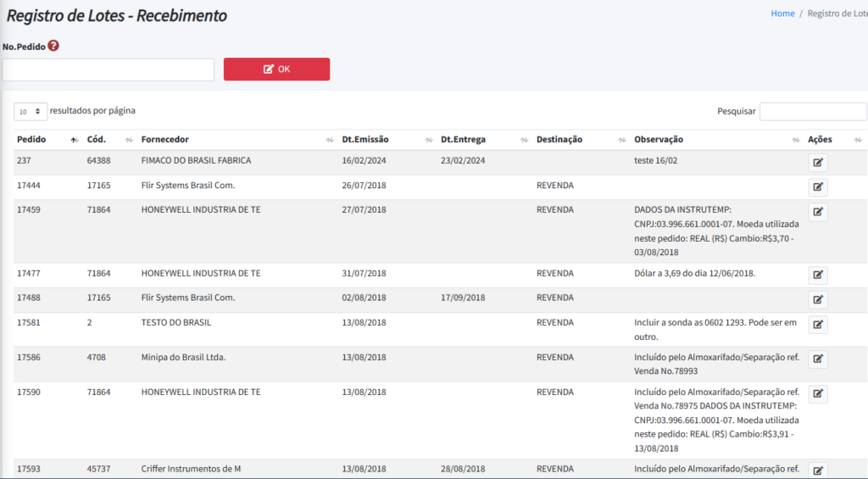Image resolution: width=868 pixels, height=479 pixels.
Task: Click 'teste 16/02' observation text
Action: (x=655, y=160)
